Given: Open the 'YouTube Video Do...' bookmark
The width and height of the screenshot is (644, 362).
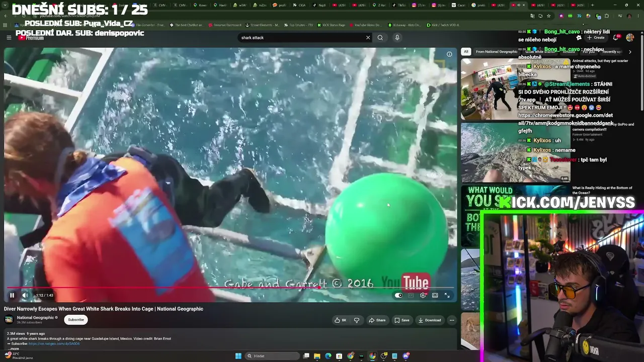Looking at the screenshot, I should [365, 25].
